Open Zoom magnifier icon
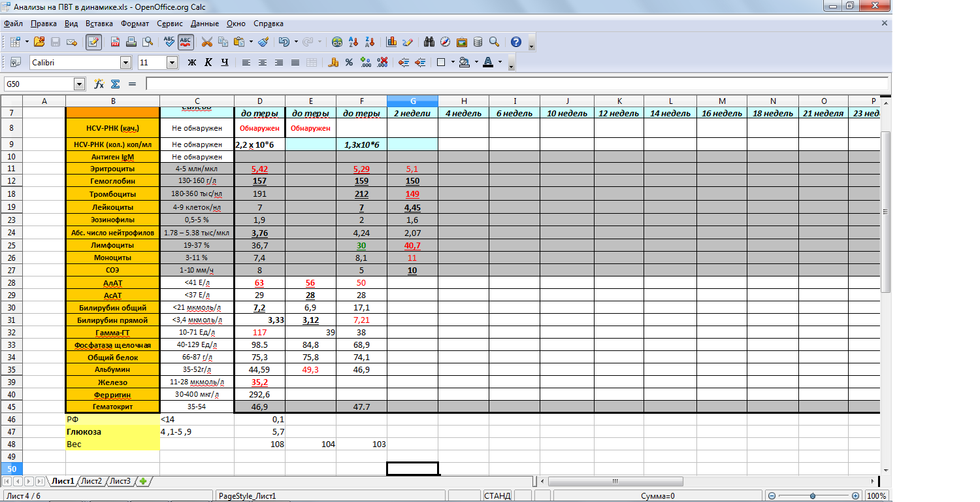This screenshot has height=502, width=980. (494, 42)
